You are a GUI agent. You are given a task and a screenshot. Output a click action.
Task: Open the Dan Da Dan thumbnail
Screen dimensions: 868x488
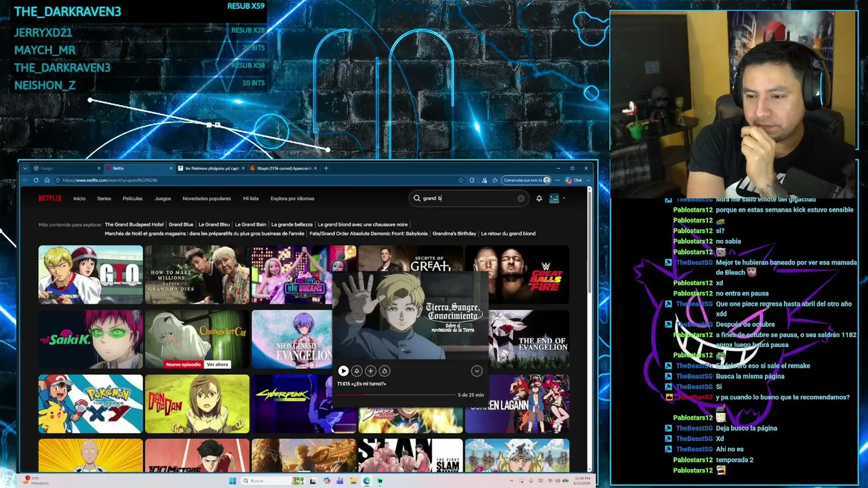click(x=197, y=403)
